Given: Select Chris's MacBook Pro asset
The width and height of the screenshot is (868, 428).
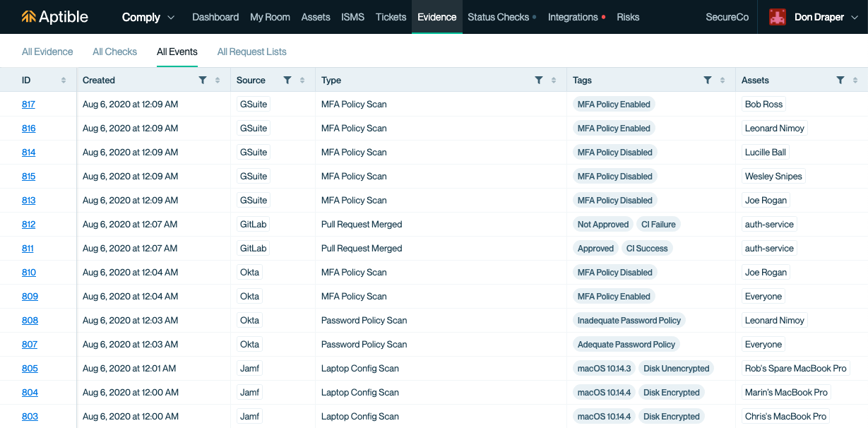Looking at the screenshot, I should coord(786,417).
